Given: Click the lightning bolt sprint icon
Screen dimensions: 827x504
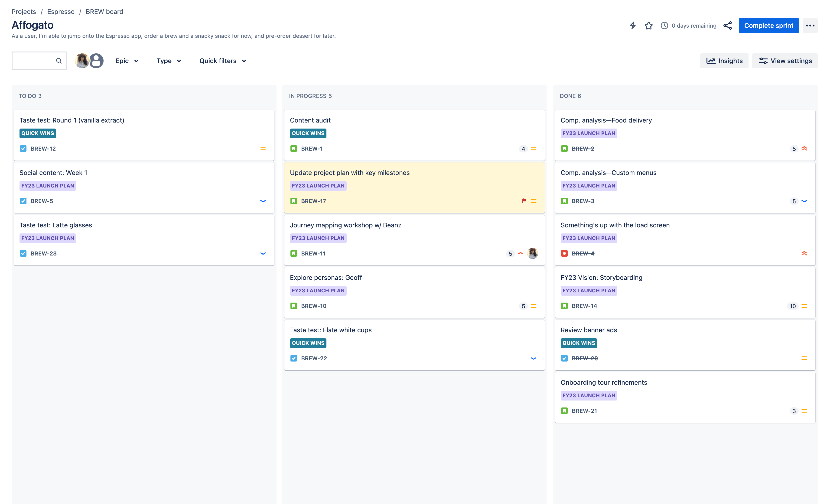Looking at the screenshot, I should [633, 25].
